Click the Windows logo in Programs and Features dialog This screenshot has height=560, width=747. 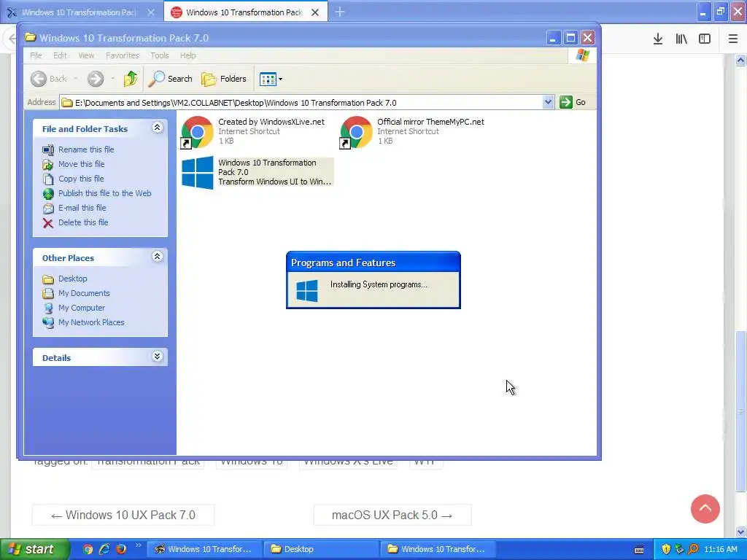coord(307,290)
